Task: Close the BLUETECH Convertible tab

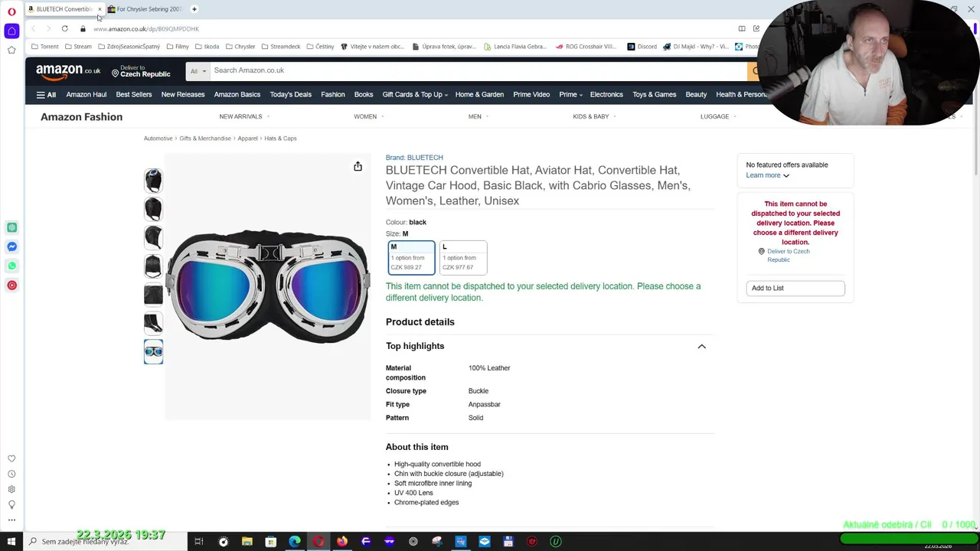Action: pos(100,9)
